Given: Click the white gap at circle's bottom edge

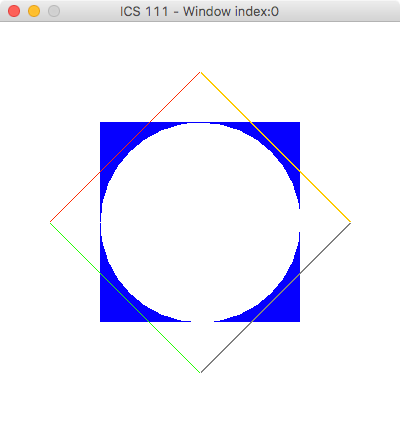Looking at the screenshot, I should (x=202, y=321).
